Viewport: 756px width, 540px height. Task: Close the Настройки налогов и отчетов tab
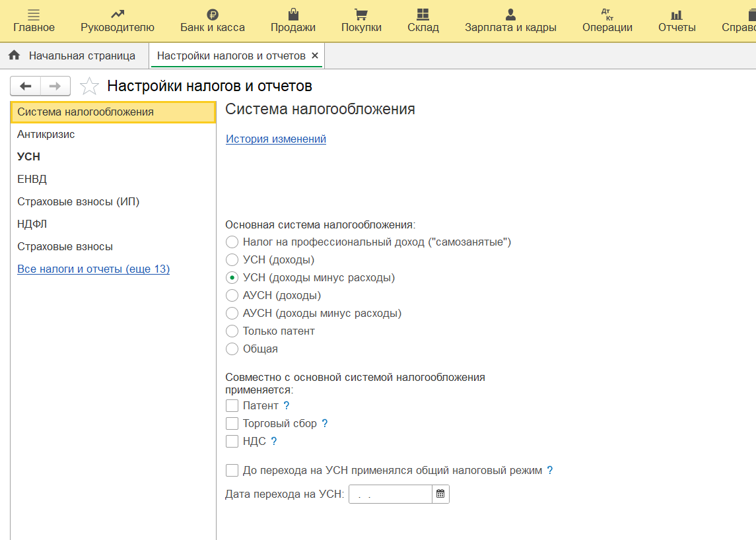[315, 55]
